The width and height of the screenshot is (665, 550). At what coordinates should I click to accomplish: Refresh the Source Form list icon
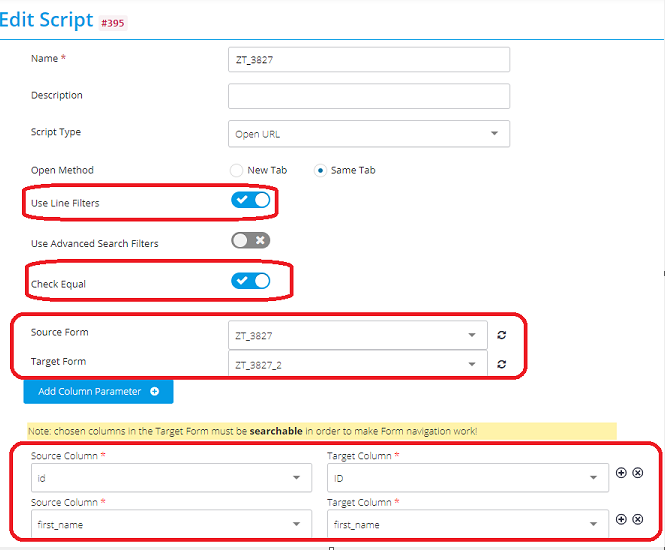501,335
